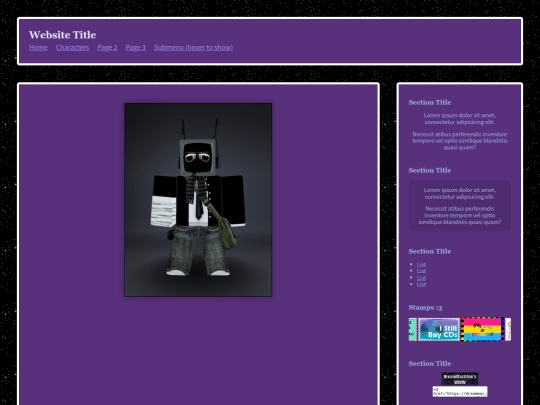Screen dimensions: 540x405
Task: Click the Lorem ipsum paragraph in the darker box
Action: (x=460, y=194)
